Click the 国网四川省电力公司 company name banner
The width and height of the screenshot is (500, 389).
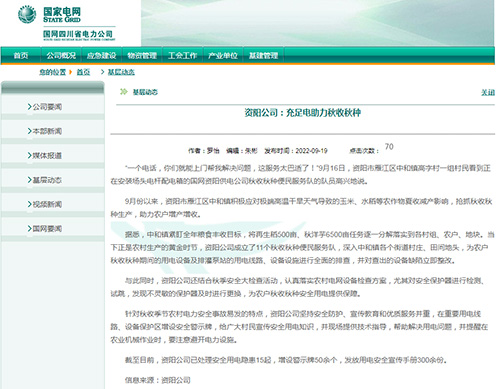[79, 35]
